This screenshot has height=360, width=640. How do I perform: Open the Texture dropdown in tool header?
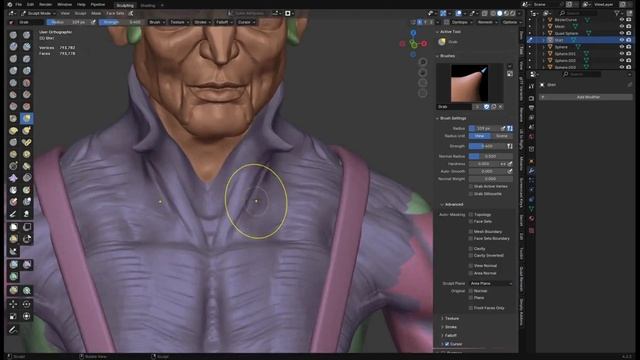[x=179, y=22]
